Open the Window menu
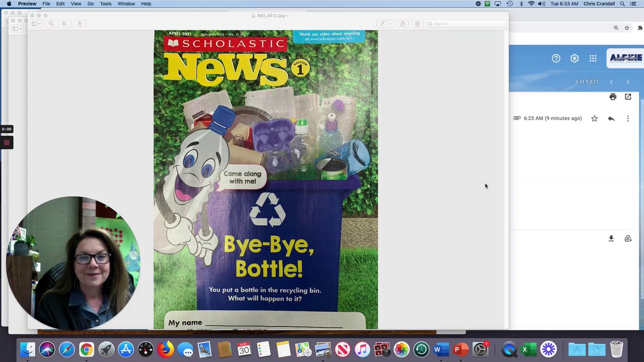Viewport: 644px width, 362px height. 126,4
